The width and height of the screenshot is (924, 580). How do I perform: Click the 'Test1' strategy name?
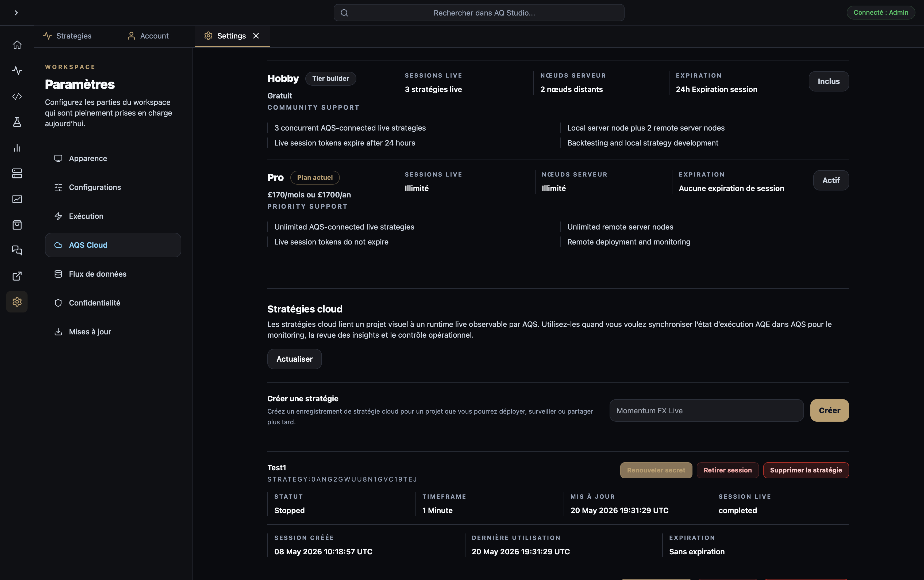[277, 468]
